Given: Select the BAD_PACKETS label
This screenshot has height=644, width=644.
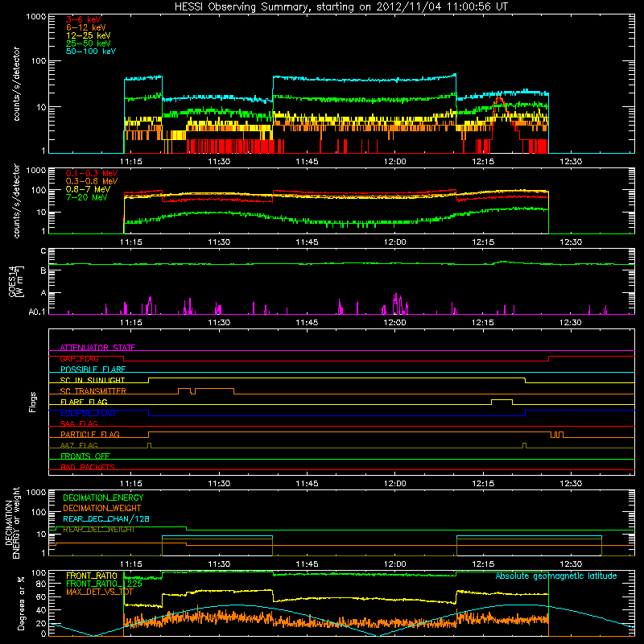Looking at the screenshot, I should point(88,467).
